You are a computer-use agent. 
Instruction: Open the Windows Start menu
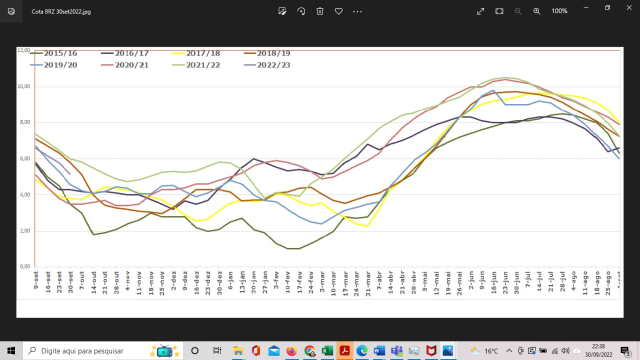(11, 351)
